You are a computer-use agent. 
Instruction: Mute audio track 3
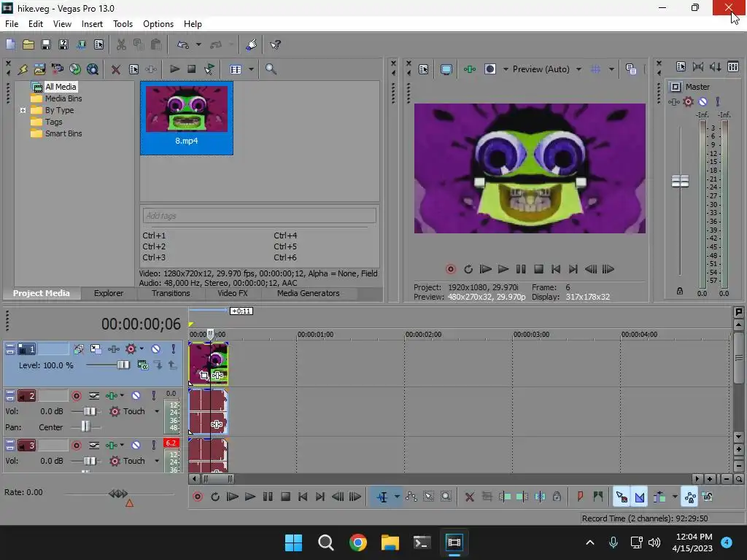136,446
